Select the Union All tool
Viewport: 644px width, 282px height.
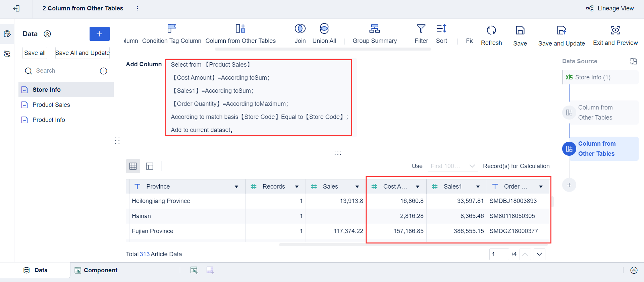324,29
